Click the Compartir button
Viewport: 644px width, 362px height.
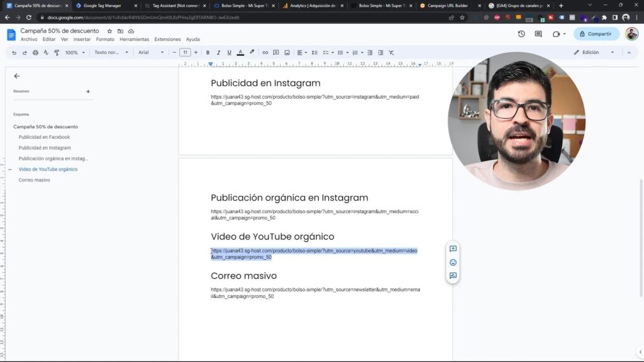click(x=596, y=34)
